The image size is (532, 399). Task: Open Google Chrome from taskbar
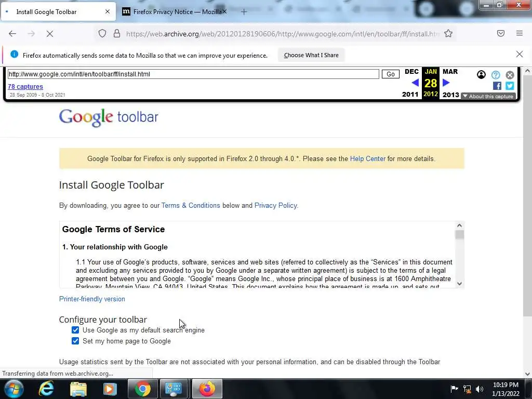pyautogui.click(x=143, y=389)
